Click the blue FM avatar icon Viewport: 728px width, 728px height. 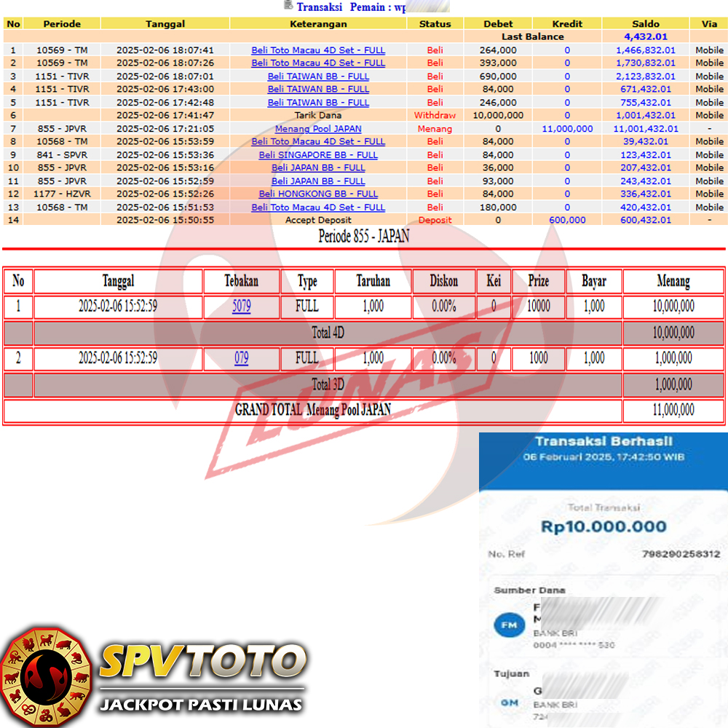509,624
